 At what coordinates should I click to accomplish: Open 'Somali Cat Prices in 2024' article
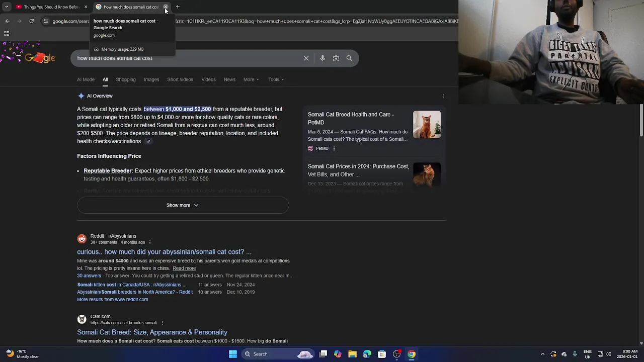pyautogui.click(x=358, y=170)
